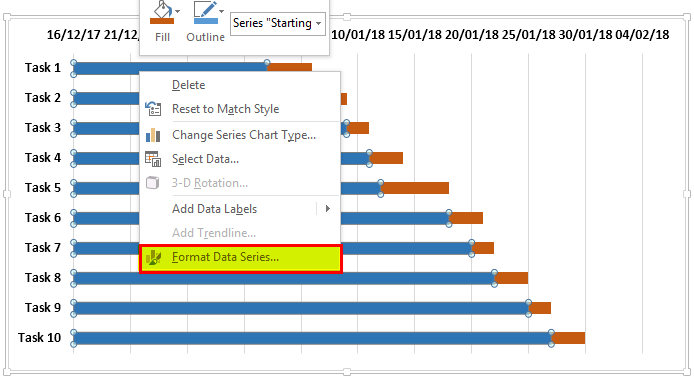
Task: Select the blue bar for Task 10
Action: (x=312, y=338)
